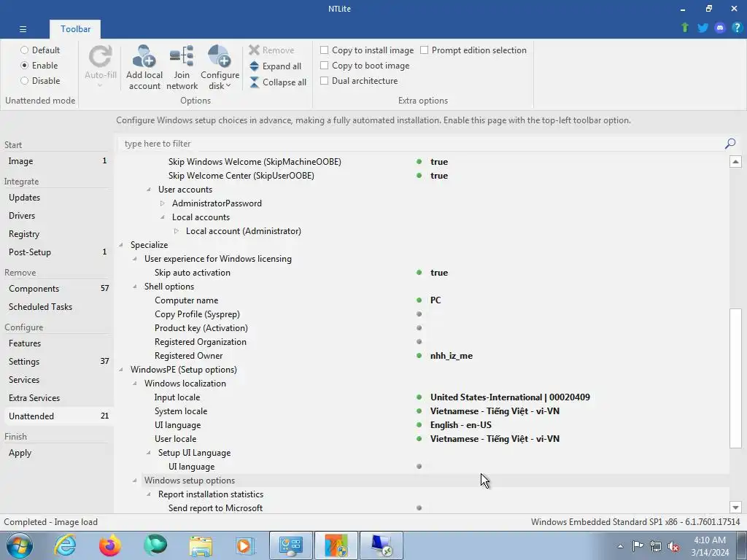Expand the AdministratorPassword node
Screen dimensions: 747x560
click(163, 203)
